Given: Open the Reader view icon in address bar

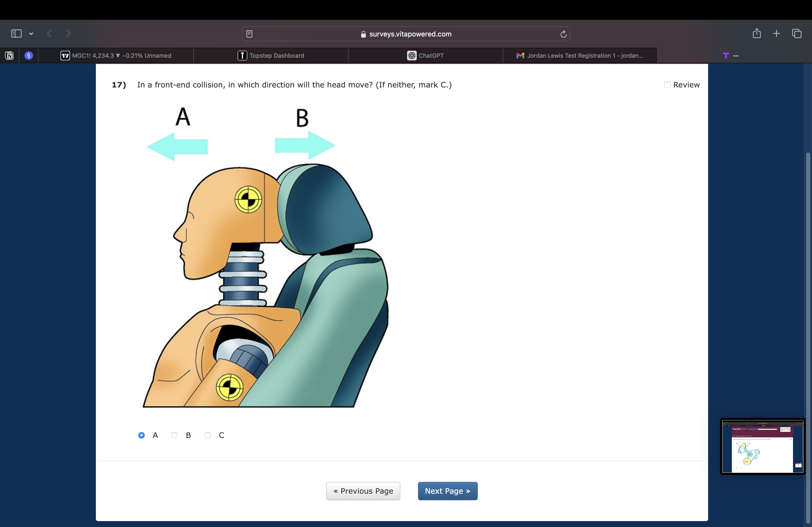Looking at the screenshot, I should click(x=249, y=34).
